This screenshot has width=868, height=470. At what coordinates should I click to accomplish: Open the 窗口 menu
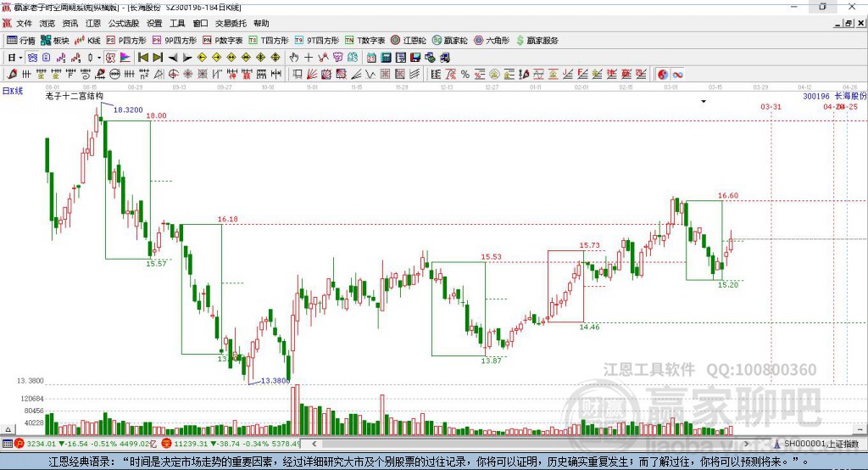(200, 23)
